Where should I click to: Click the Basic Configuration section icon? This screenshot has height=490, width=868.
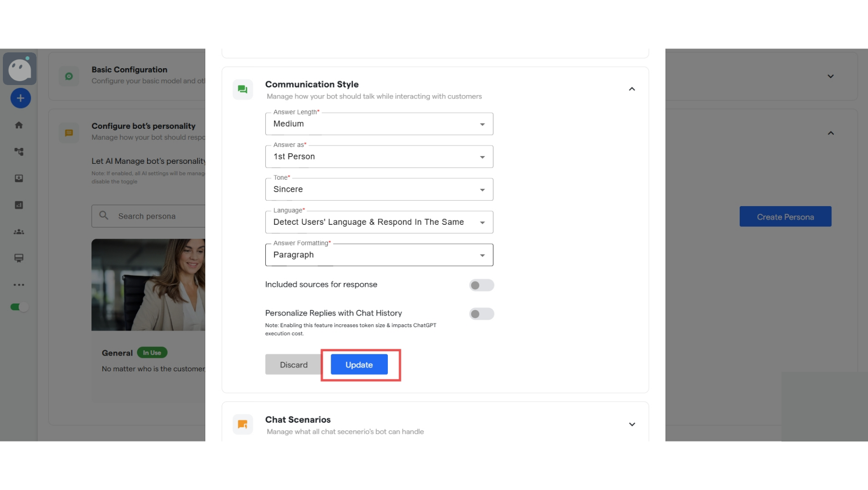(69, 76)
